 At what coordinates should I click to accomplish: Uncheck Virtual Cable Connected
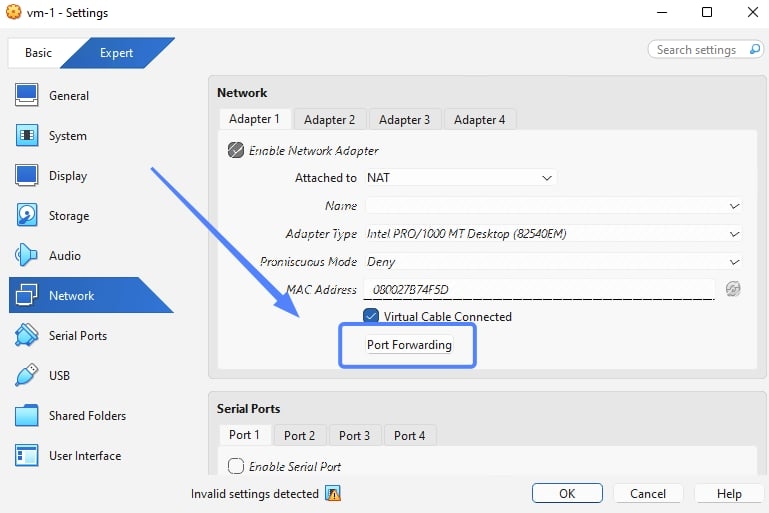[371, 316]
